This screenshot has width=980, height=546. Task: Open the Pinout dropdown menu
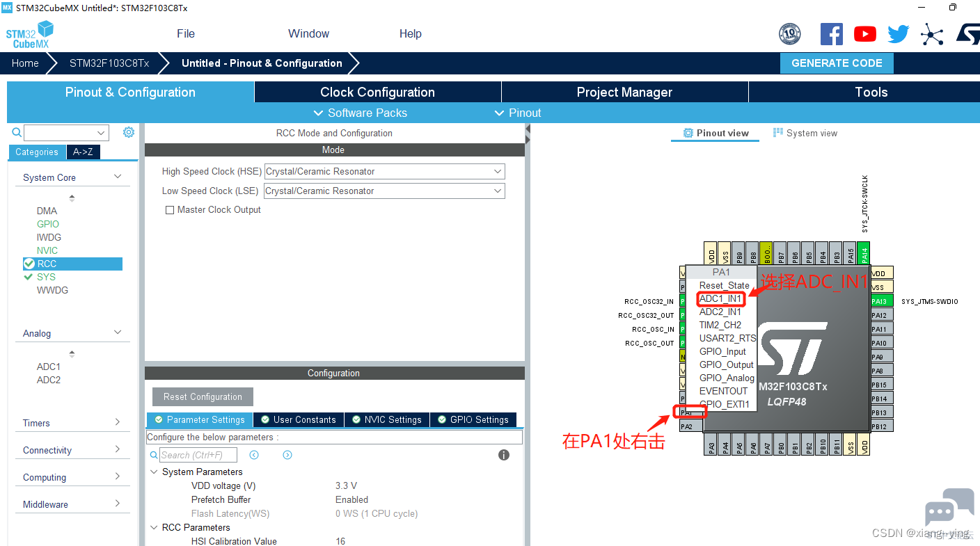pos(517,113)
